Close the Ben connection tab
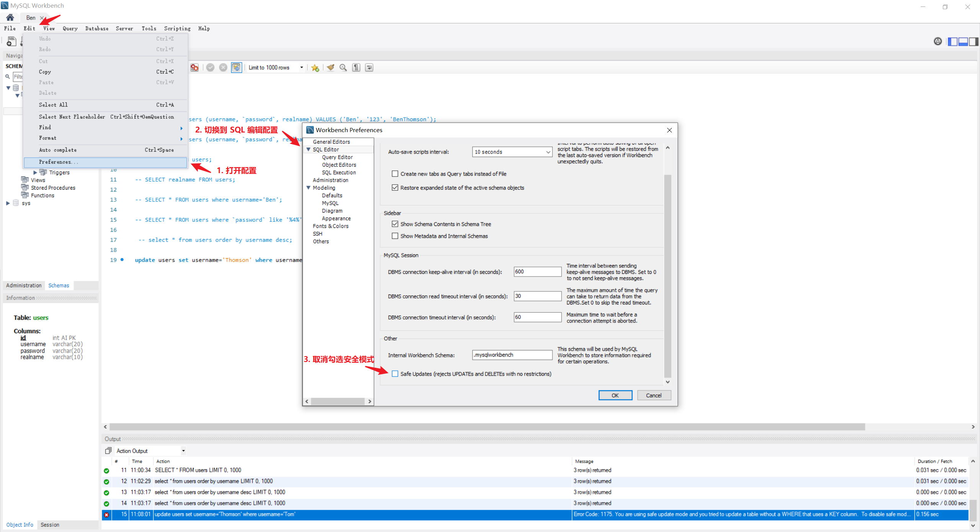The image size is (980, 532). click(42, 18)
